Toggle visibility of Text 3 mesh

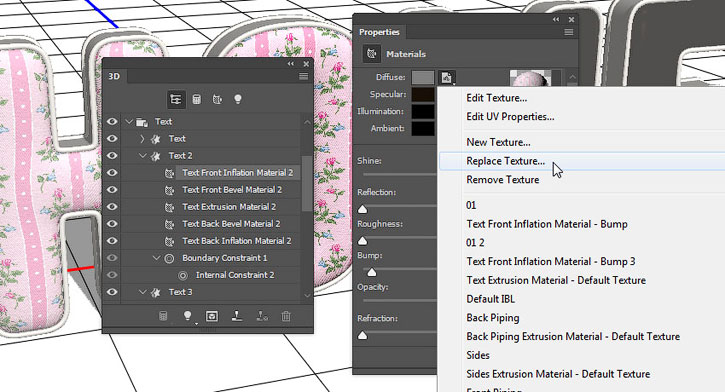click(x=112, y=292)
